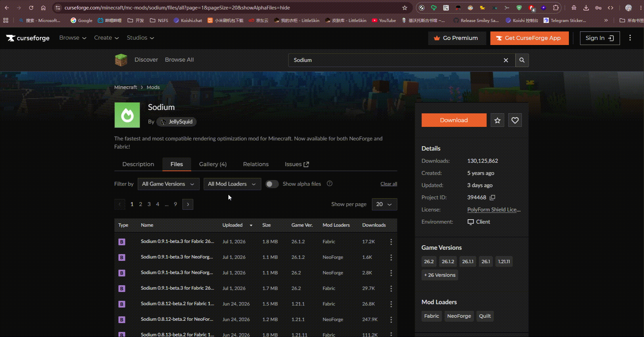
Task: Go to the next page of files
Action: click(188, 204)
